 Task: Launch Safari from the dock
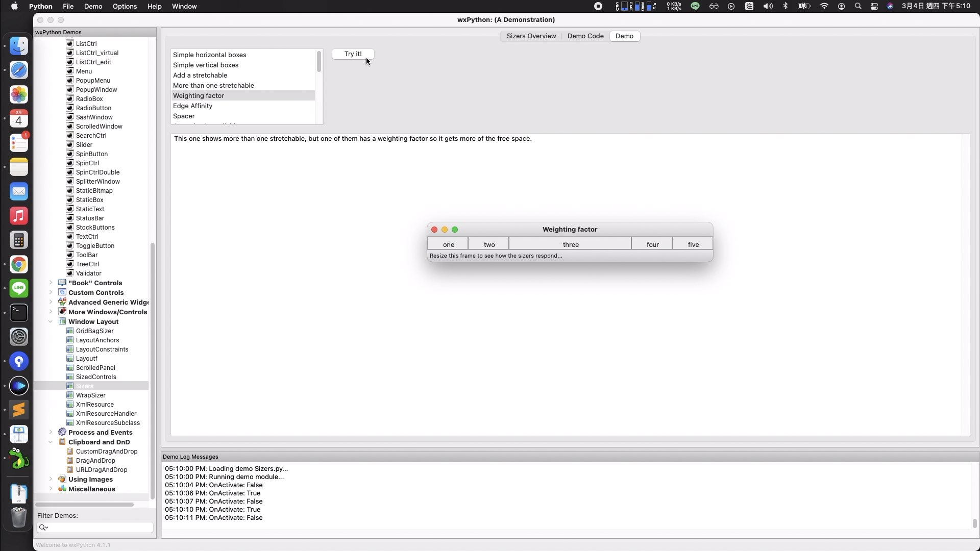coord(19,70)
